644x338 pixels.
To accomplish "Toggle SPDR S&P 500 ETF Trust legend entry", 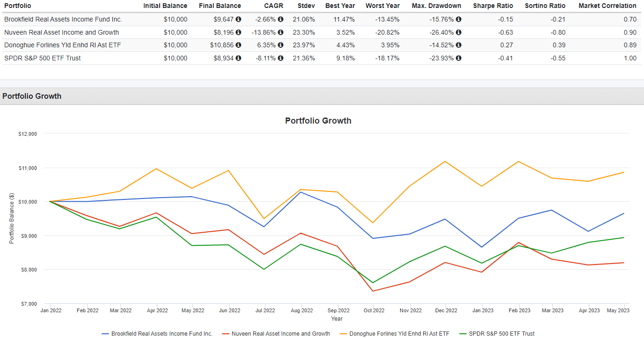I will 496,334.
